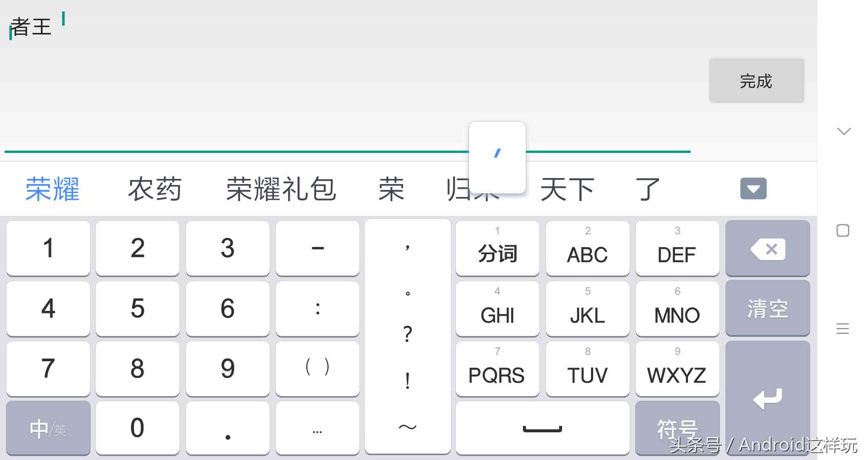
Task: Tap number key 1 on the left number pad
Action: (48, 248)
